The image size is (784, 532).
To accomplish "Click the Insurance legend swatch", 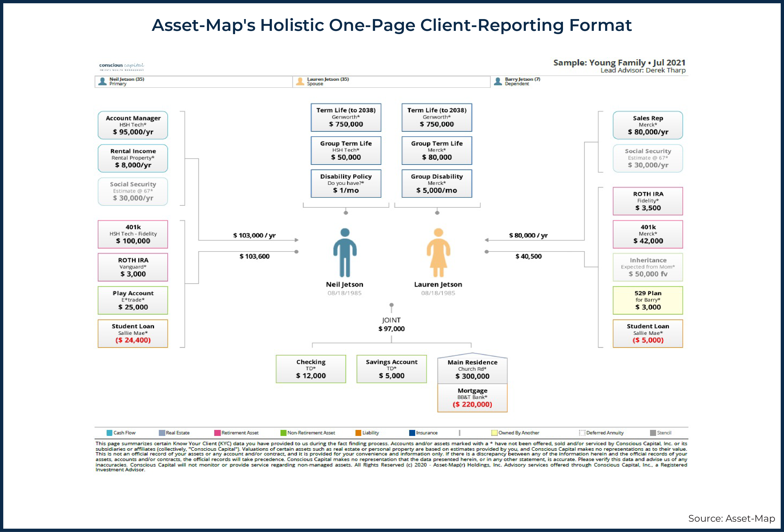I will 412,433.
